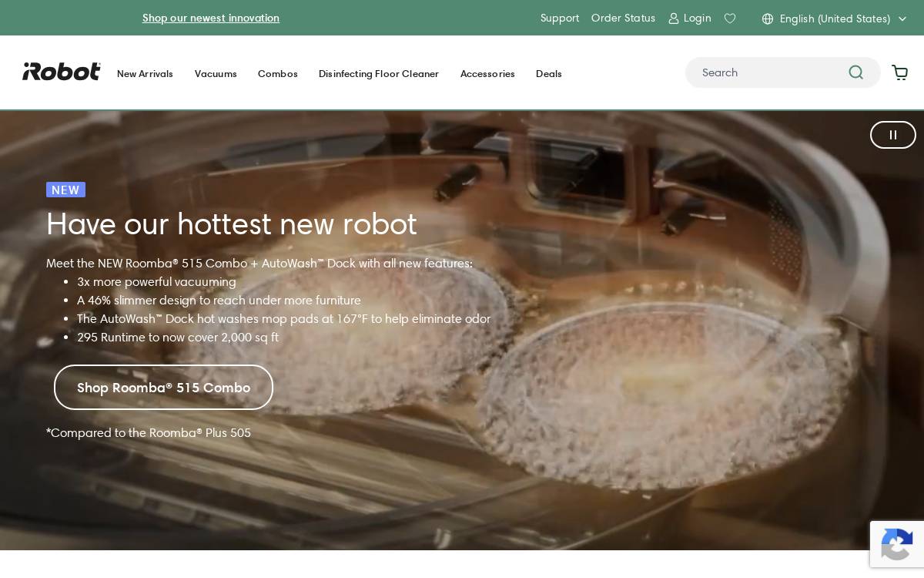
Task: Click '3x more powerful vacuuming' bullet
Action: pos(156,282)
